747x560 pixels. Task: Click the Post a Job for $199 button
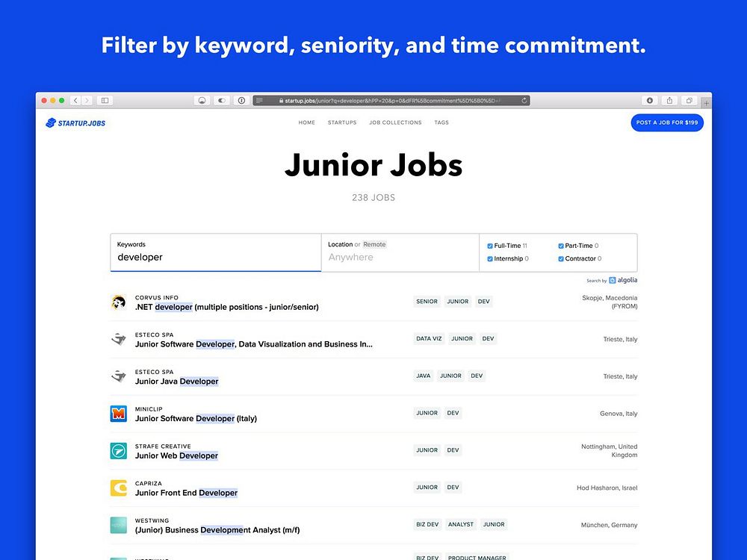[x=667, y=122]
